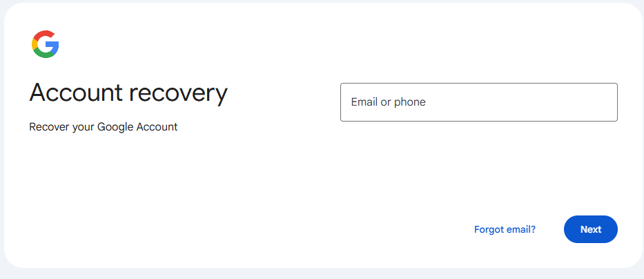Focus the Email or phone text box
This screenshot has height=279, width=644.
click(x=478, y=102)
